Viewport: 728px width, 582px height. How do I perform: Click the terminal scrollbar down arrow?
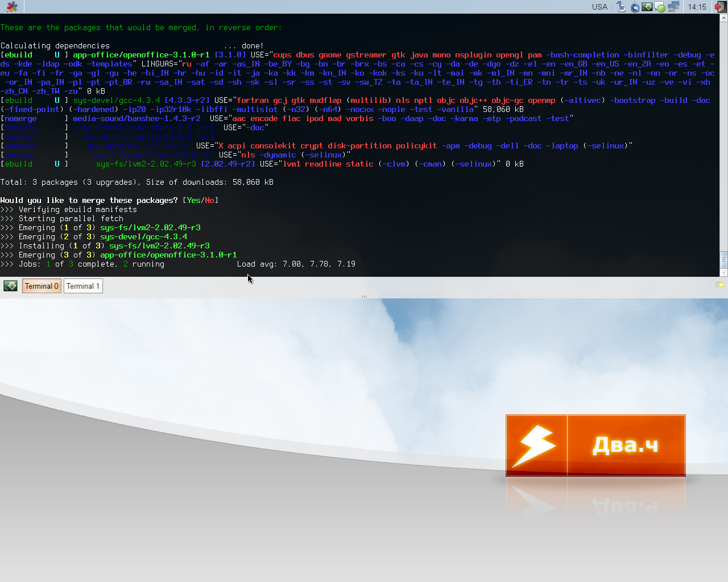coord(723,273)
